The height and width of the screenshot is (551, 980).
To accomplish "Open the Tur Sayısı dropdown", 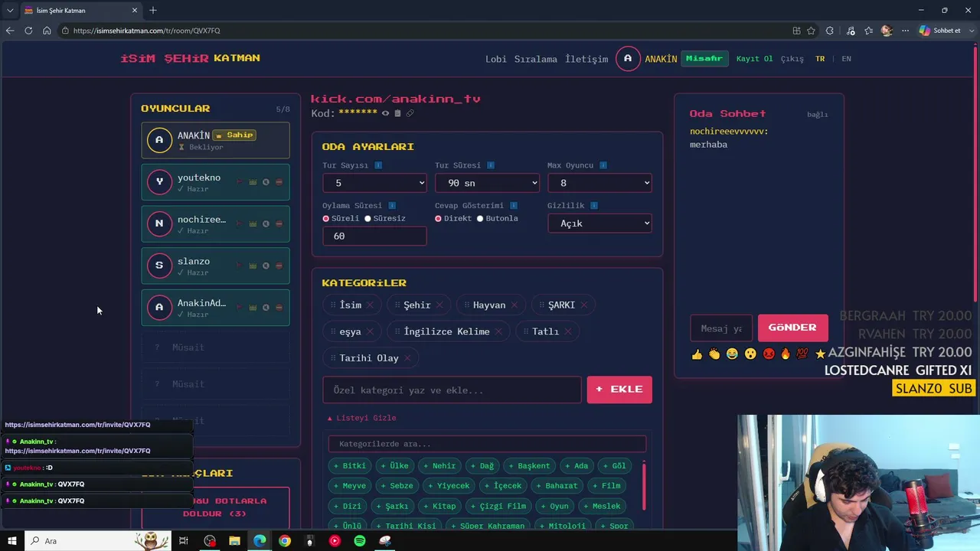I will click(374, 183).
